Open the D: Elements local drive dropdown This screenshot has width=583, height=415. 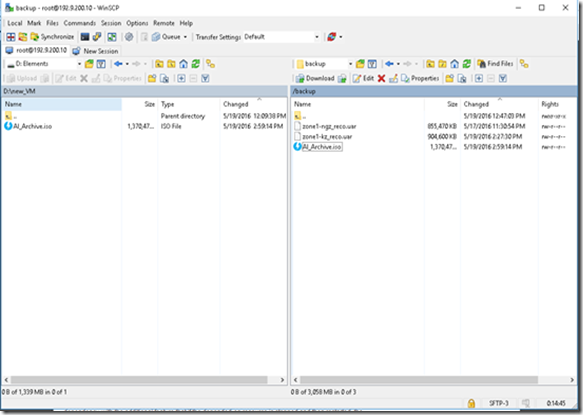pyautogui.click(x=44, y=64)
